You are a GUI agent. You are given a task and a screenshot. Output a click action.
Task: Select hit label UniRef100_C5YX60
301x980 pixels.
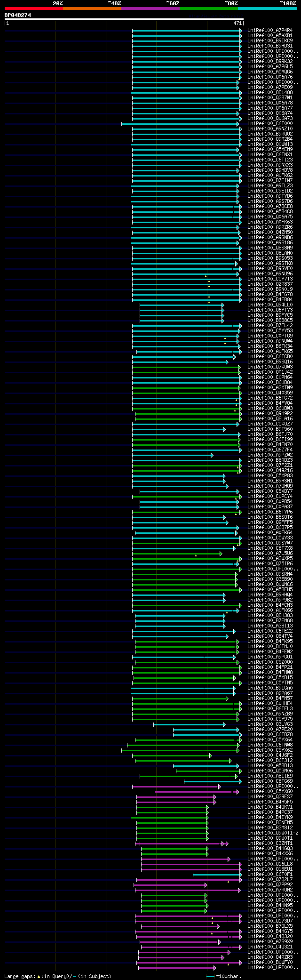point(270,791)
